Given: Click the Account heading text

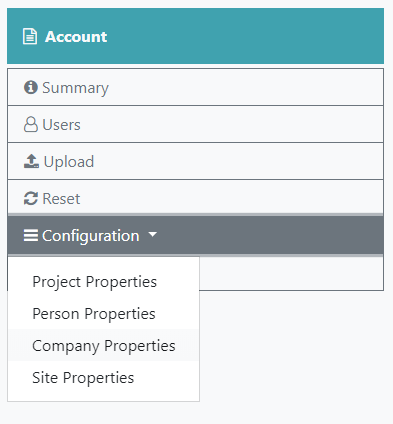Looking at the screenshot, I should (76, 37).
